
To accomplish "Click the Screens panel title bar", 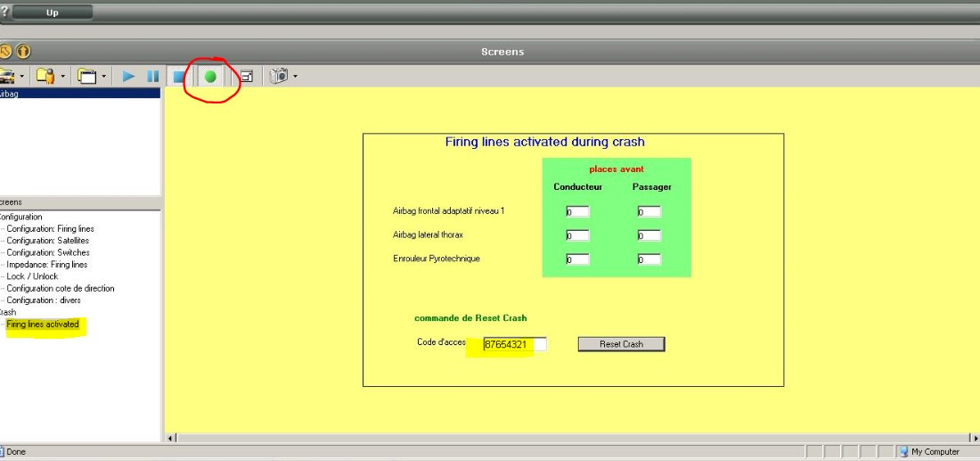I will click(502, 52).
